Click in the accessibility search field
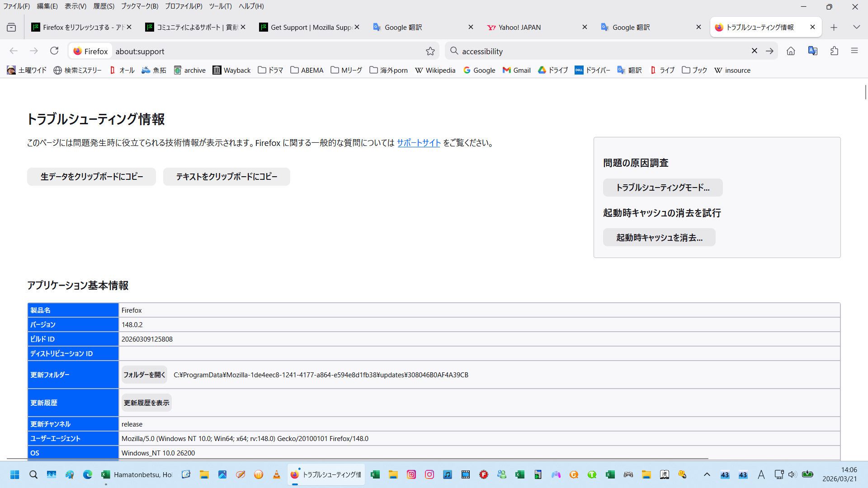 tap(601, 51)
